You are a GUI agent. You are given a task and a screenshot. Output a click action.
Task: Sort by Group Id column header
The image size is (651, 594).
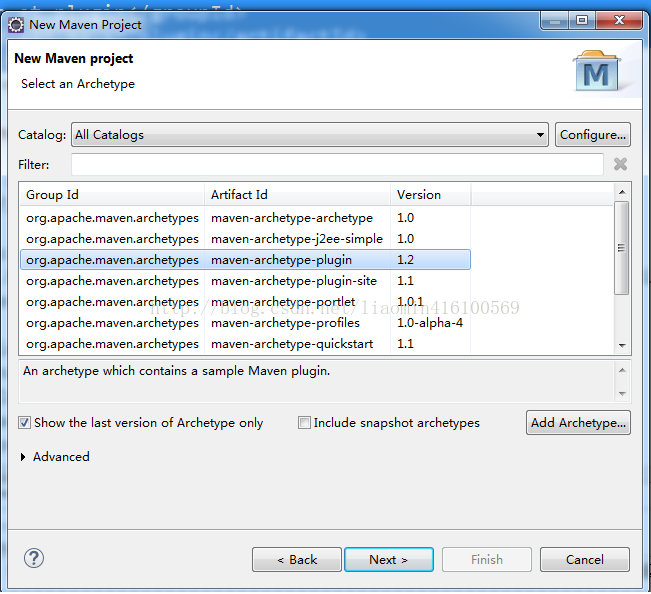point(112,195)
